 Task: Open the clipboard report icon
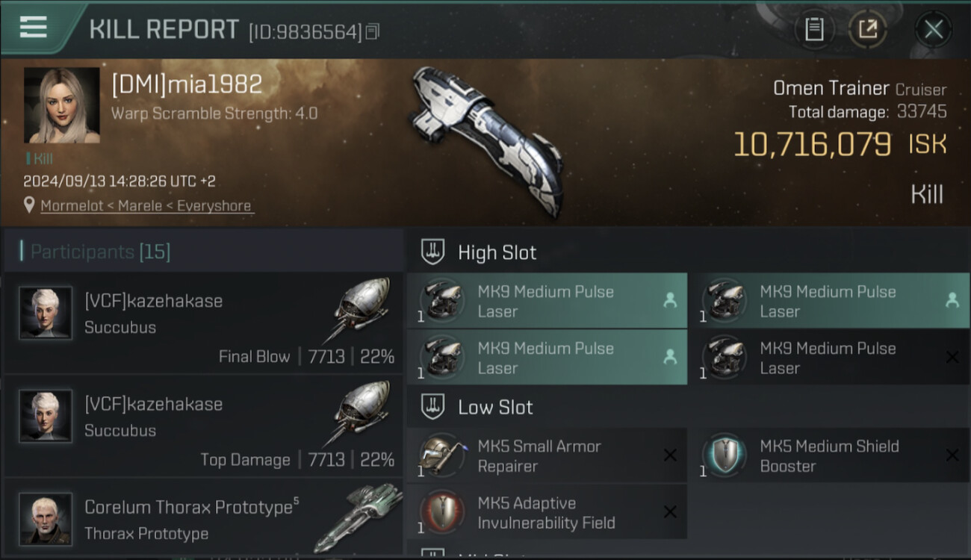tap(814, 30)
